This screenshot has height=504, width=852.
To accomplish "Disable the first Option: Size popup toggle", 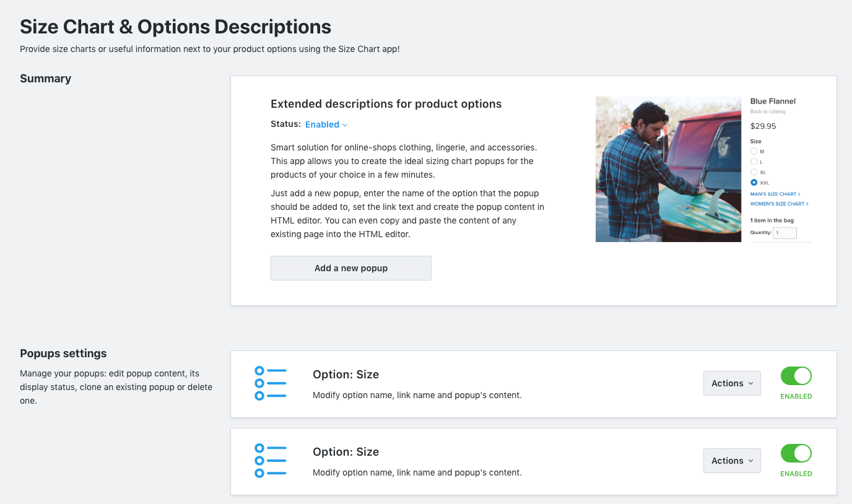I will coord(796,376).
